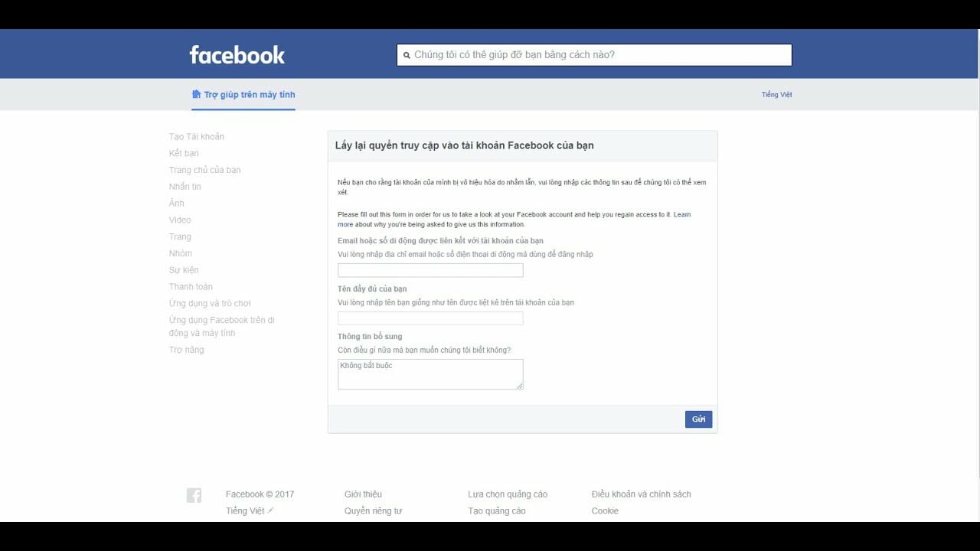This screenshot has height=551, width=980.
Task: Submit the form with the Gửi button
Action: [698, 419]
